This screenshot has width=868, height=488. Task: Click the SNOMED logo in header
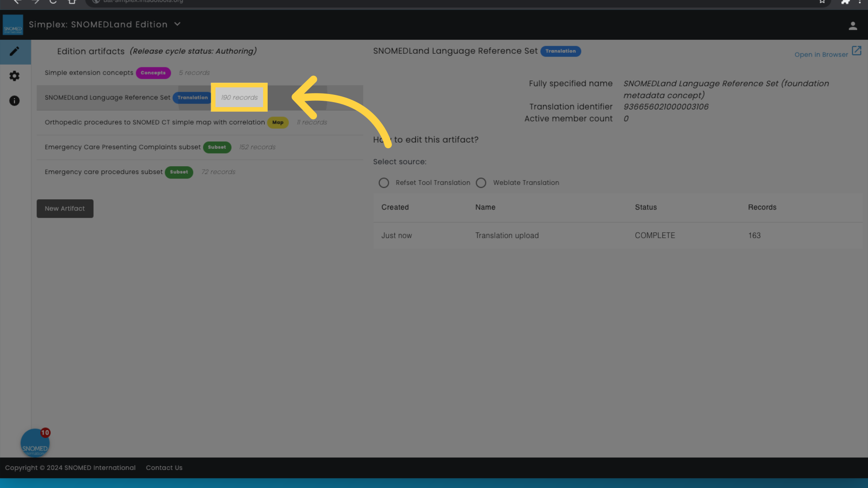[x=13, y=25]
